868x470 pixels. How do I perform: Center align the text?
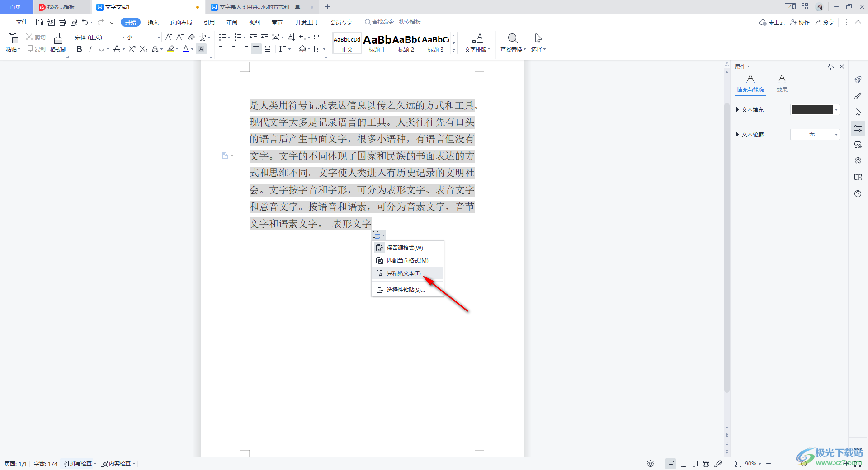(234, 49)
